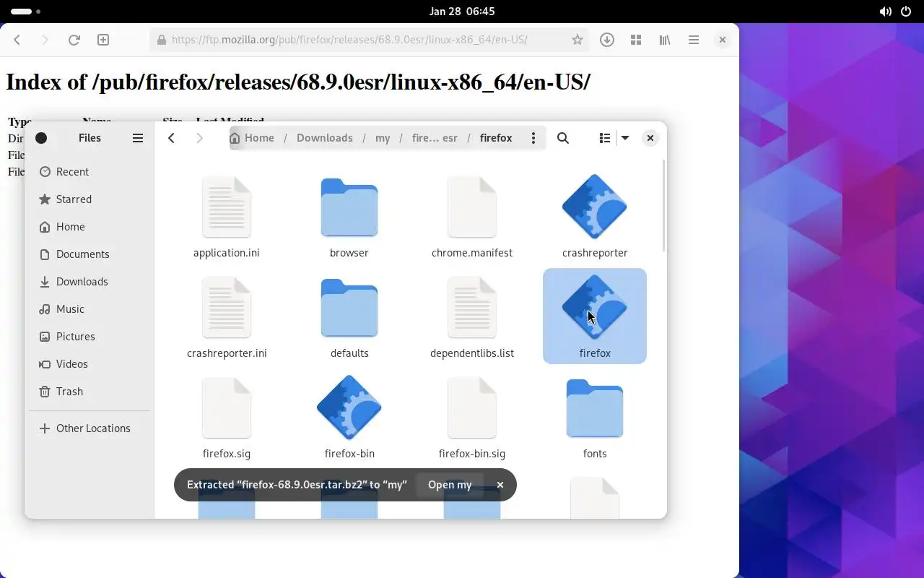Image resolution: width=924 pixels, height=578 pixels.
Task: Select Recent in the sidebar
Action: click(90, 172)
